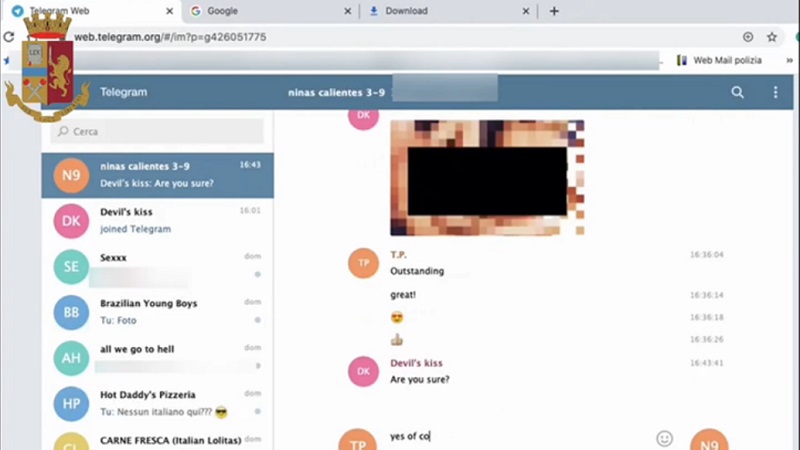Open the three-dot menu in Telegram header
Image resolution: width=800 pixels, height=450 pixels.
(x=776, y=92)
